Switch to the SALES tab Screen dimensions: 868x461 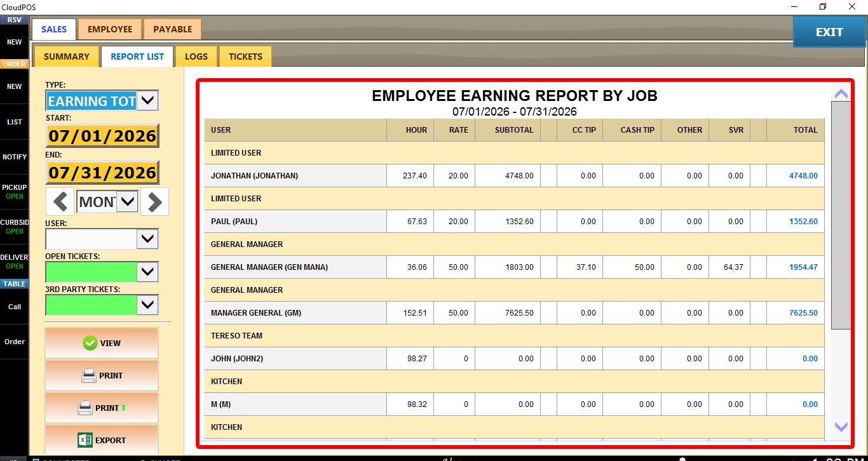click(54, 29)
